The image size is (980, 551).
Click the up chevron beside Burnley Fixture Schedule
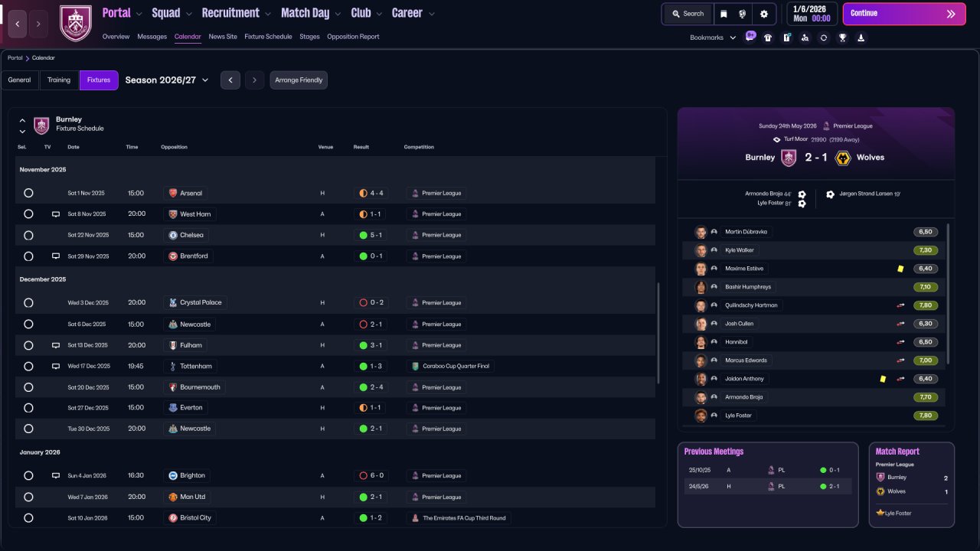pos(22,120)
